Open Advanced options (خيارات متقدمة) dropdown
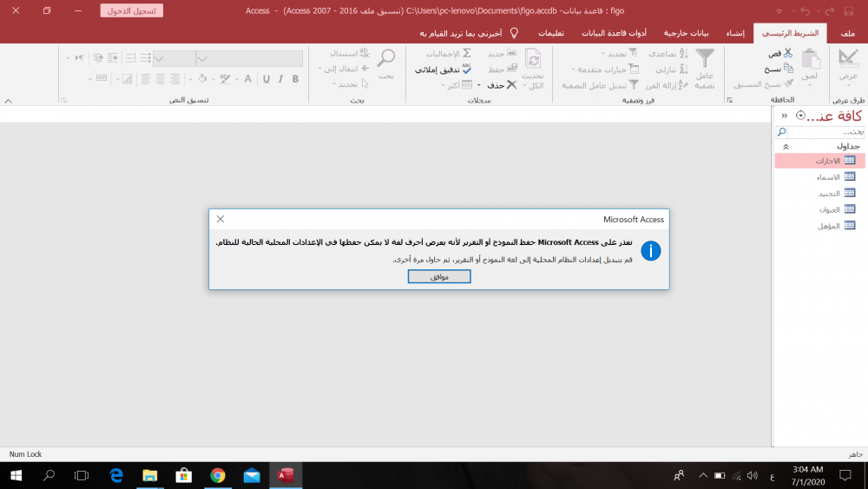 tap(605, 69)
